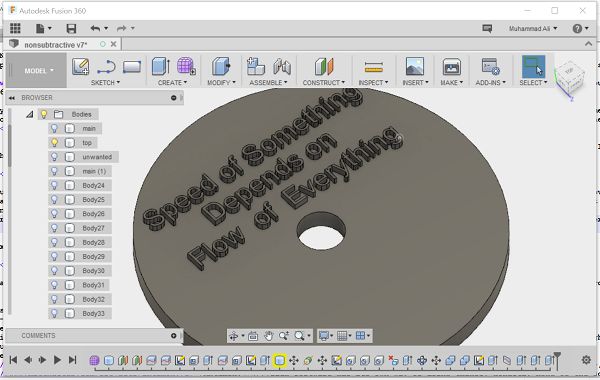Close the nonsubtractive v7 tab
This screenshot has width=600, height=380.
pos(114,44)
